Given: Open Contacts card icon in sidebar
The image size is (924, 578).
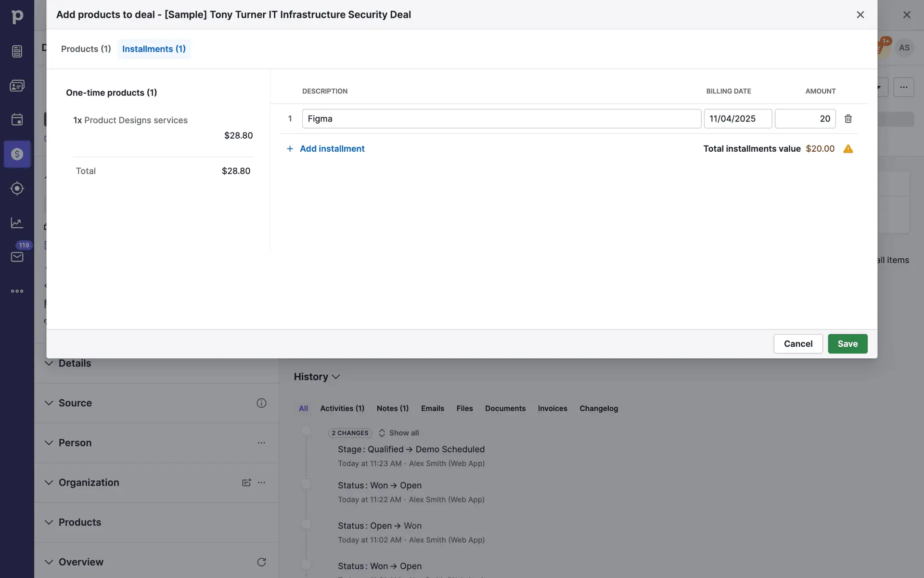Looking at the screenshot, I should 17,86.
